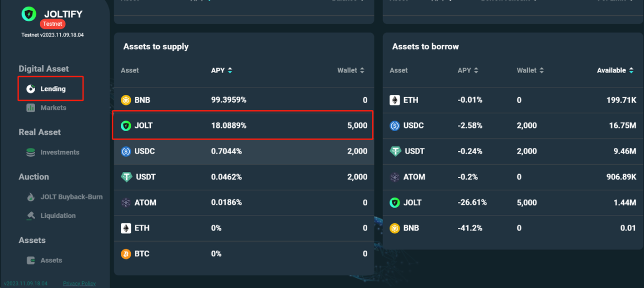Click the BTC coin icon in supply list
This screenshot has width=644, height=288.
[x=126, y=254]
